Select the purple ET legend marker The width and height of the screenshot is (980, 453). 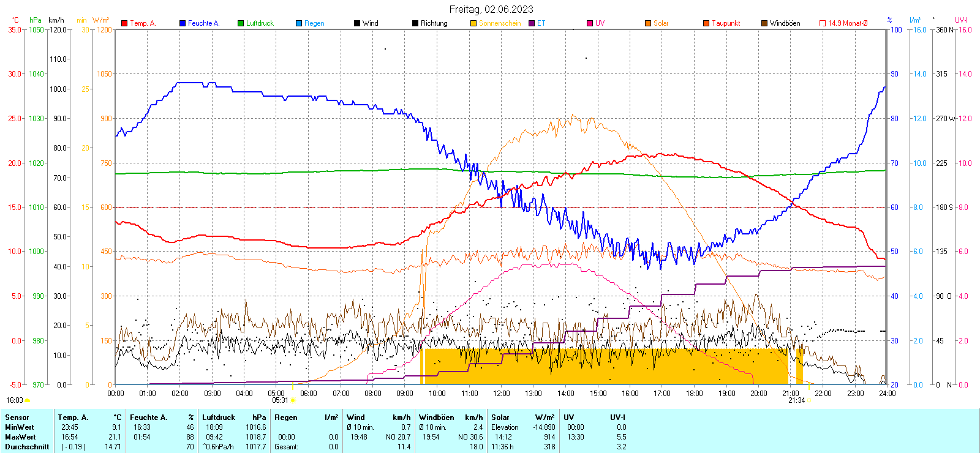[x=532, y=23]
